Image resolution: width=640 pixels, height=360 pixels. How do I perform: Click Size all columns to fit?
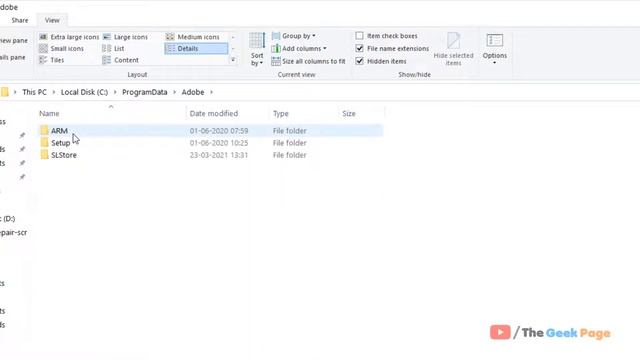[x=309, y=61]
